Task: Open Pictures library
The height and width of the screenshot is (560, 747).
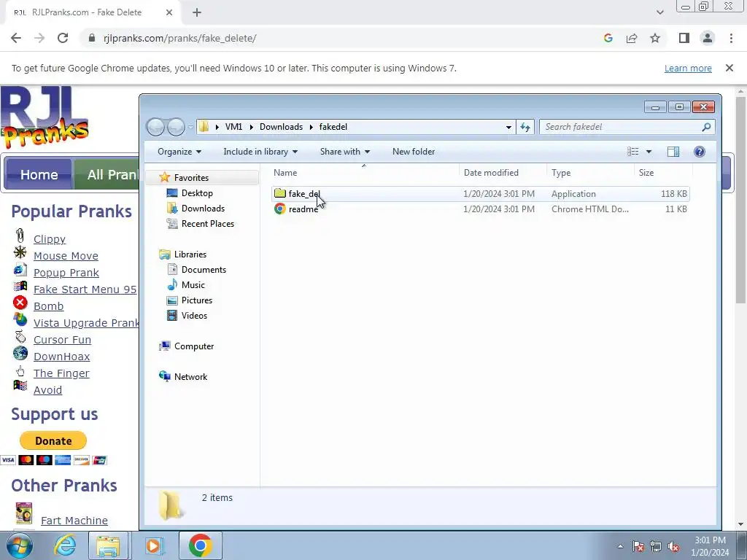Action: pos(196,300)
